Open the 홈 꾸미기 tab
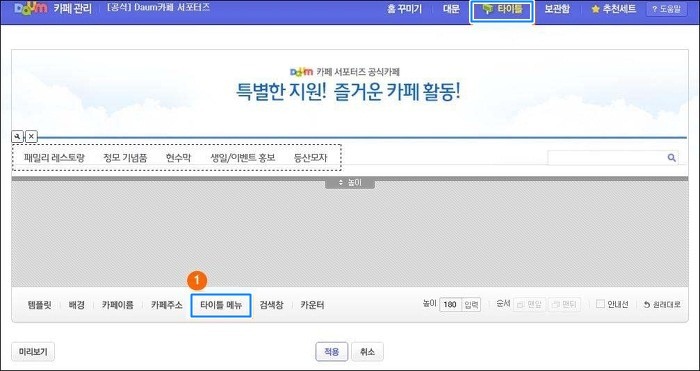The height and width of the screenshot is (371, 700). 404,9
